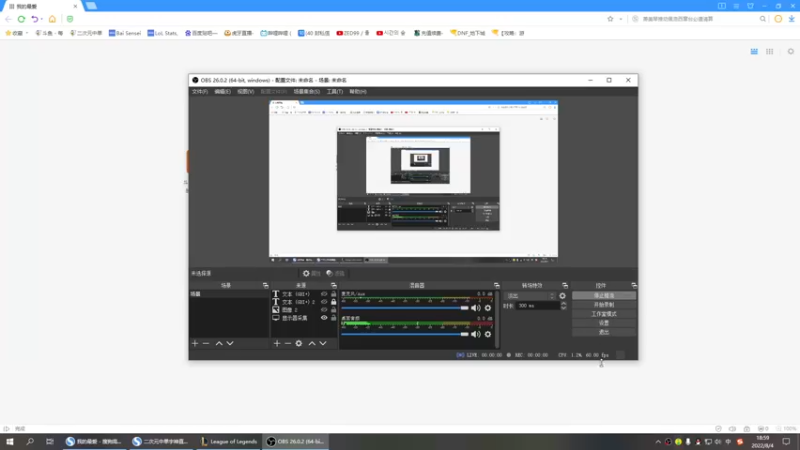
Task: Toggle visibility of the image 2 source
Action: tap(324, 310)
